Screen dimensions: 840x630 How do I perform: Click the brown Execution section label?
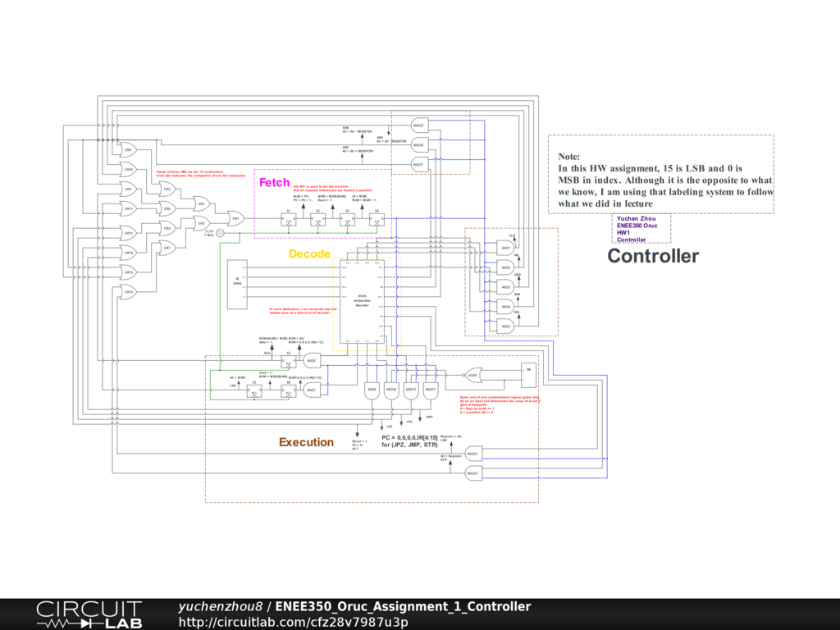click(x=306, y=442)
